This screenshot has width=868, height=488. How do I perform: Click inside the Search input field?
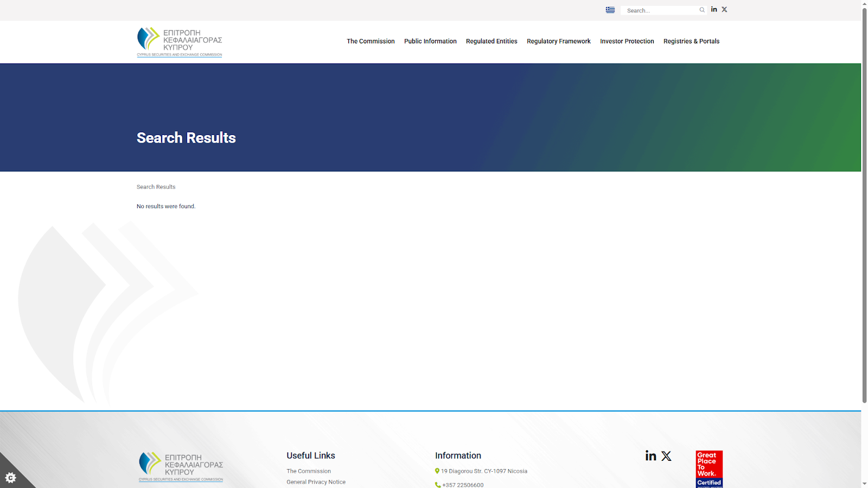(x=659, y=10)
